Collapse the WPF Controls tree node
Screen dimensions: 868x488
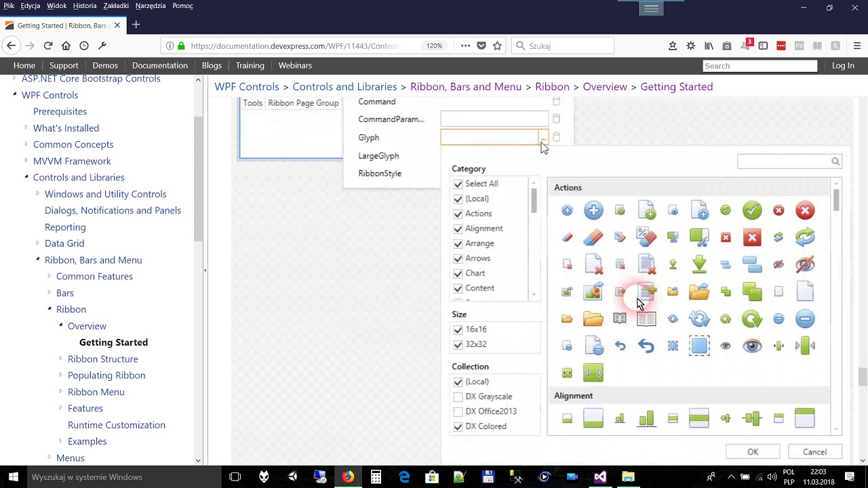[x=15, y=94]
